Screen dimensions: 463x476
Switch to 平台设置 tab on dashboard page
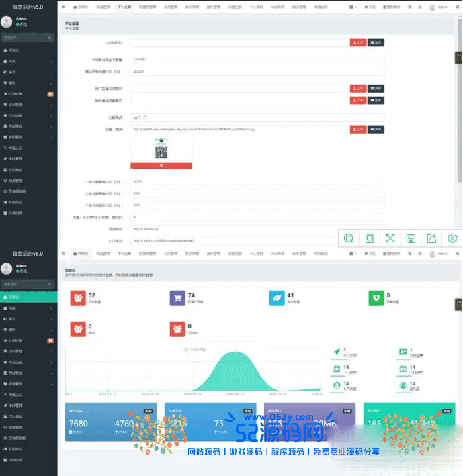click(x=124, y=254)
